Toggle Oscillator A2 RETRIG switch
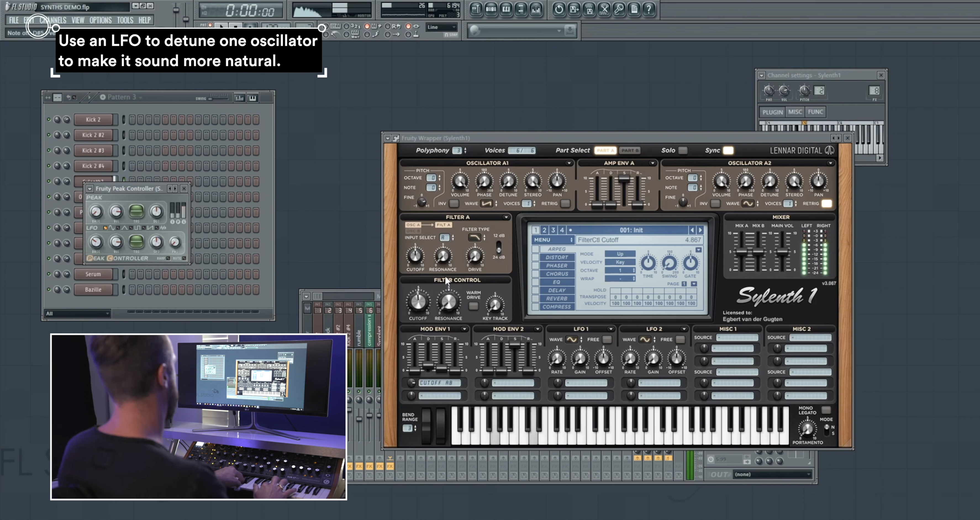This screenshot has width=980, height=520. 827,204
